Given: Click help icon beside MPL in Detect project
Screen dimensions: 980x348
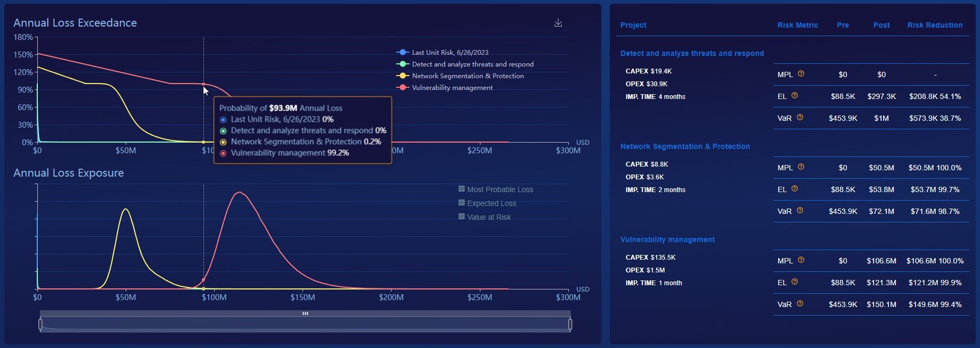Looking at the screenshot, I should (801, 74).
